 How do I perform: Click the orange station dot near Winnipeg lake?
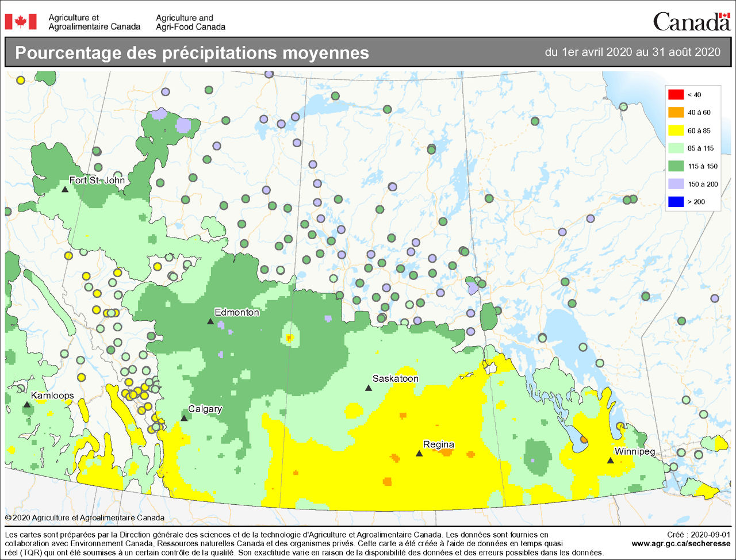click(x=584, y=439)
